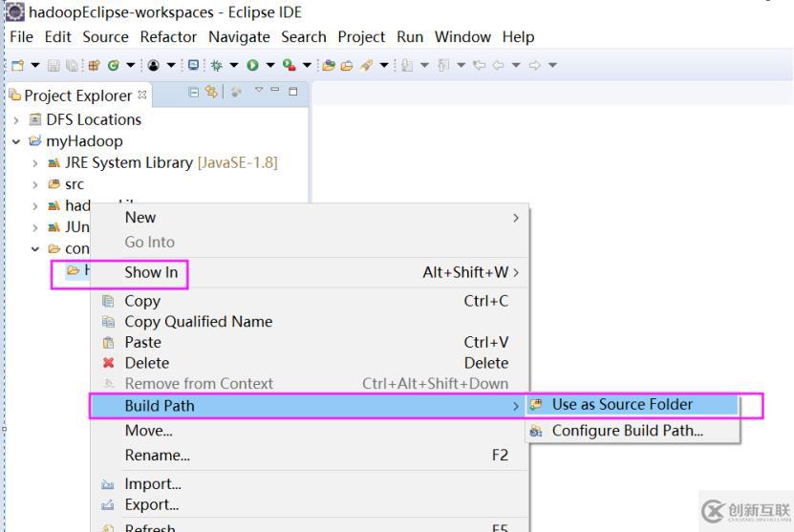
Task: Select the DFS Locations tree item
Action: coord(94,119)
